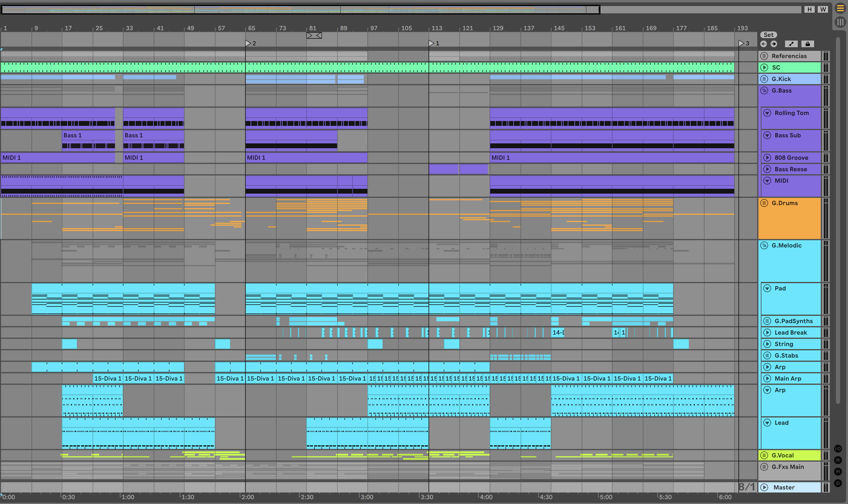Expand the 808 Groove track
This screenshot has height=504, width=848.
click(x=767, y=158)
